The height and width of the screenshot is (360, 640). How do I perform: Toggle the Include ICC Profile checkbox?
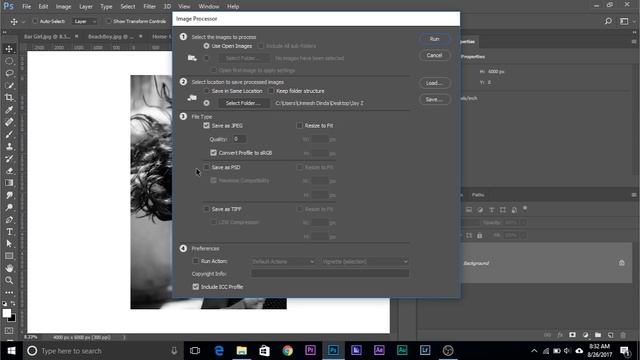[196, 287]
